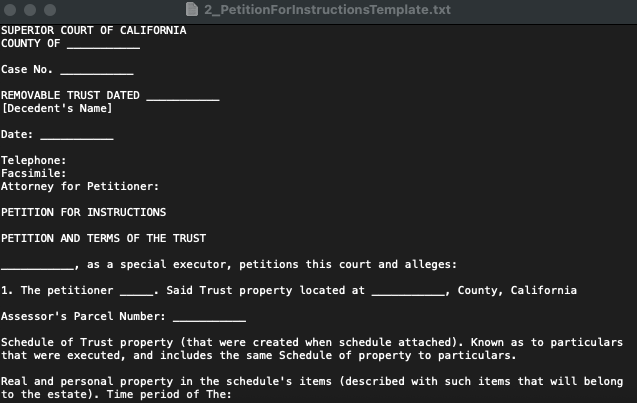Click the PETITION FOR INSTRUCTIONS heading
The image size is (637, 403).
tap(83, 212)
